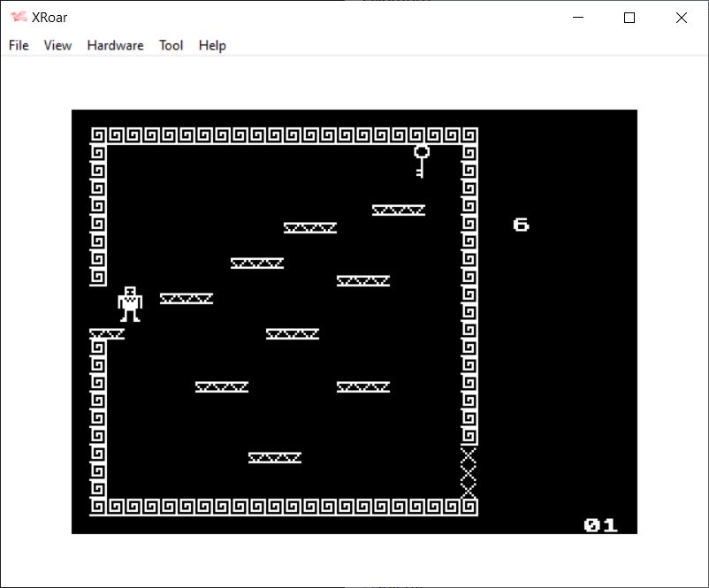Click the lowest platform in the room
This screenshot has height=588, width=709.
coord(274,457)
